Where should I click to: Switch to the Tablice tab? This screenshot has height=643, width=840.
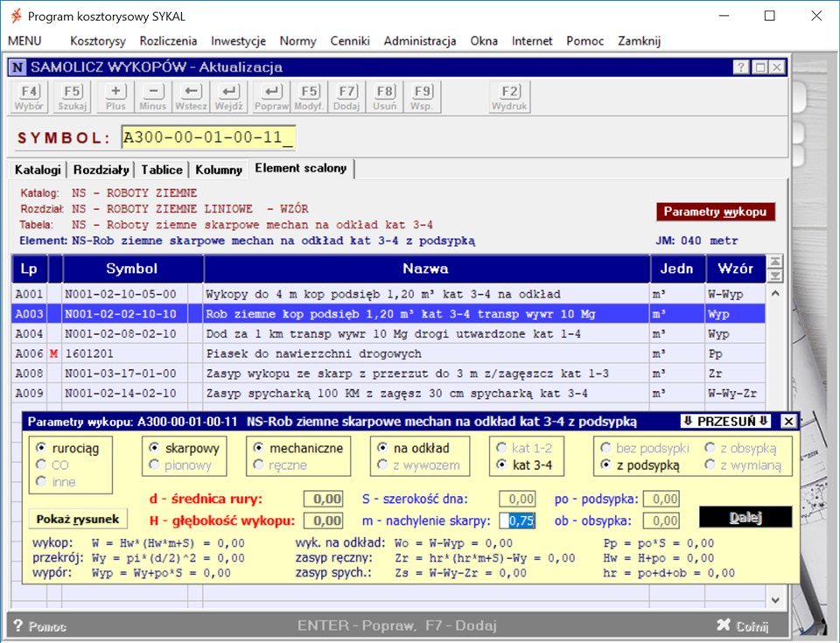[x=162, y=169]
